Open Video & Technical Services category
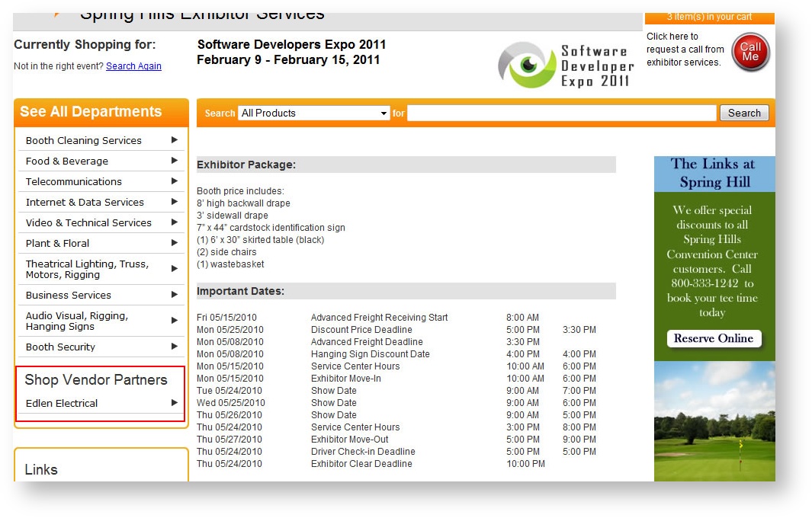Viewport: 812px width, 518px height. click(88, 222)
